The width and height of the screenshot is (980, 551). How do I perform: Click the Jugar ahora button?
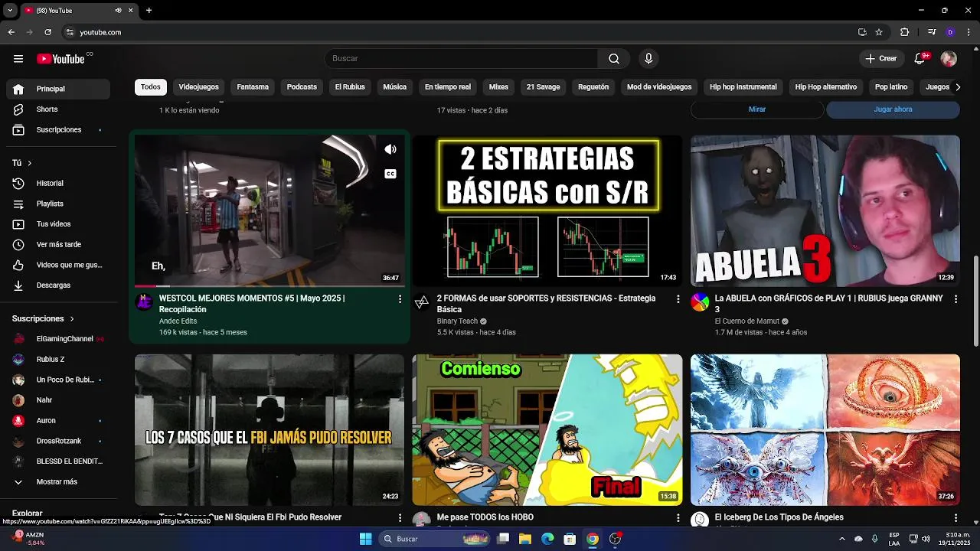(x=893, y=109)
